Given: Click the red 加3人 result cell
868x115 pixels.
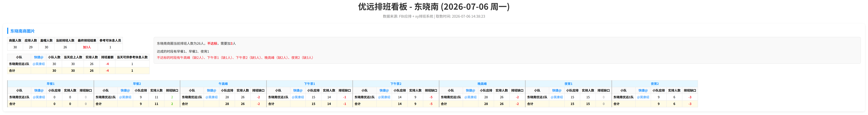Looking at the screenshot, I should pos(87,47).
